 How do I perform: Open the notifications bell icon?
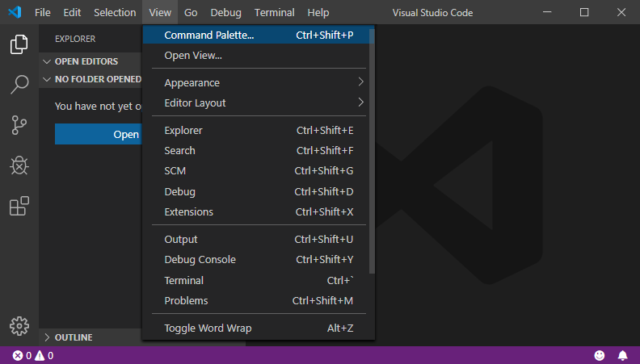(x=622, y=355)
